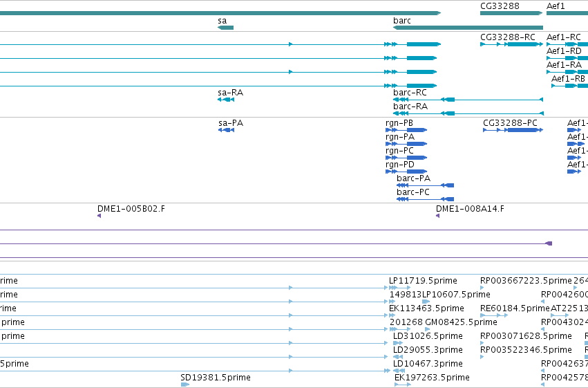
Task: Click the RP003071628.5prime EST label
Action: (x=526, y=337)
